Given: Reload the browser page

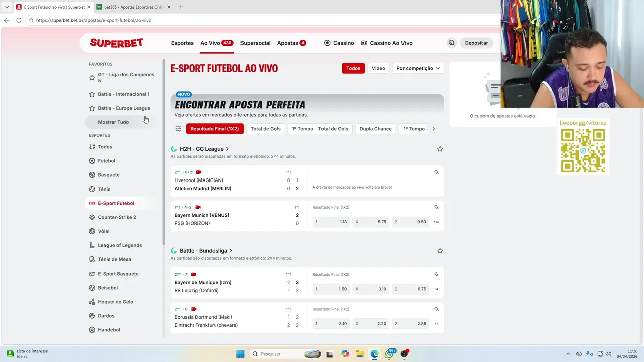Looking at the screenshot, I should coord(19,20).
